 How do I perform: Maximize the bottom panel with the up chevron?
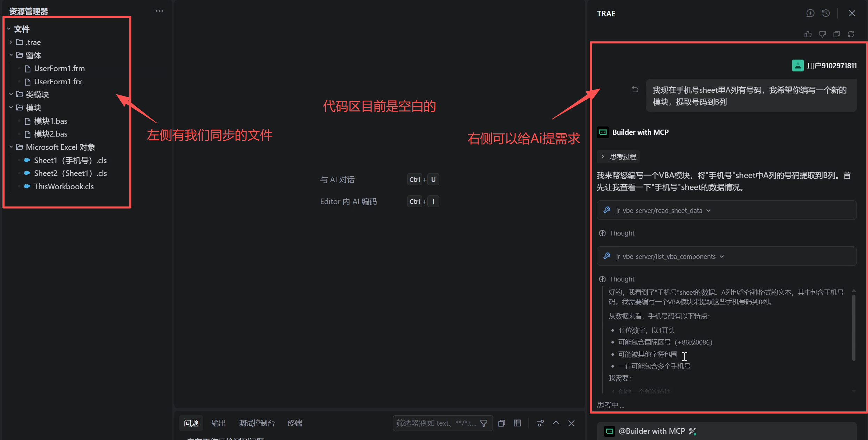point(556,423)
